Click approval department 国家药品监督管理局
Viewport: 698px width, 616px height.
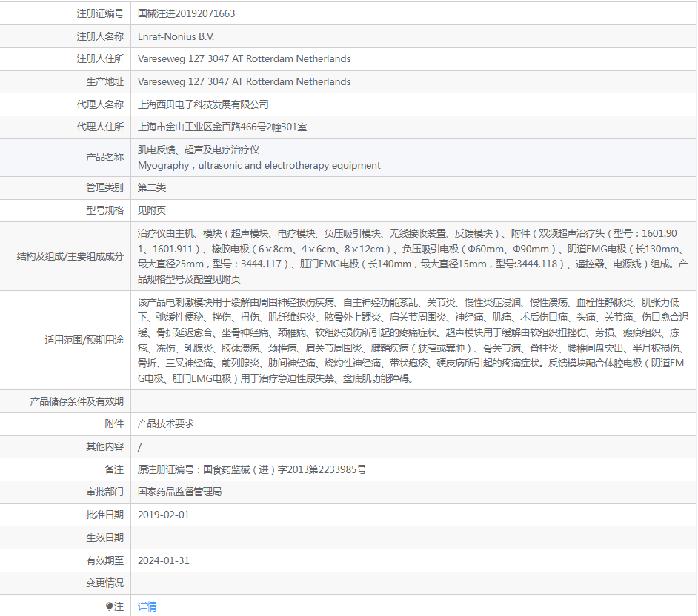coord(179,492)
